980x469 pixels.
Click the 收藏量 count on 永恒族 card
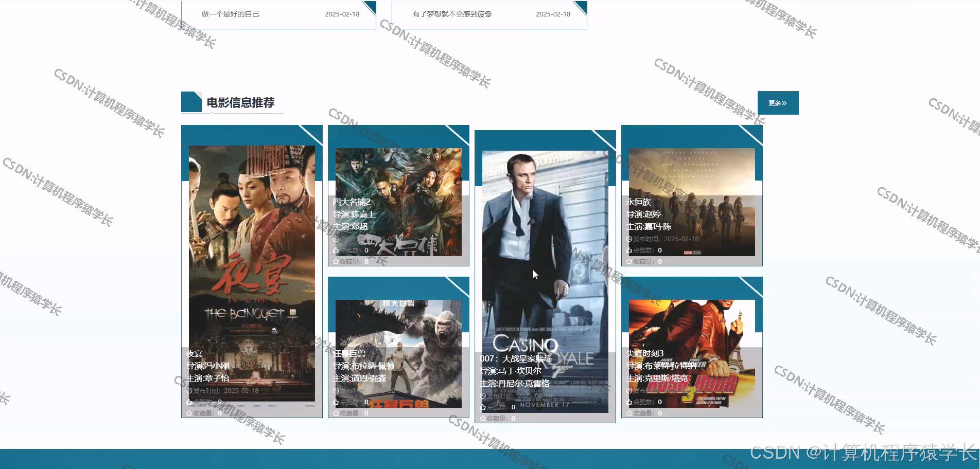(x=660, y=262)
